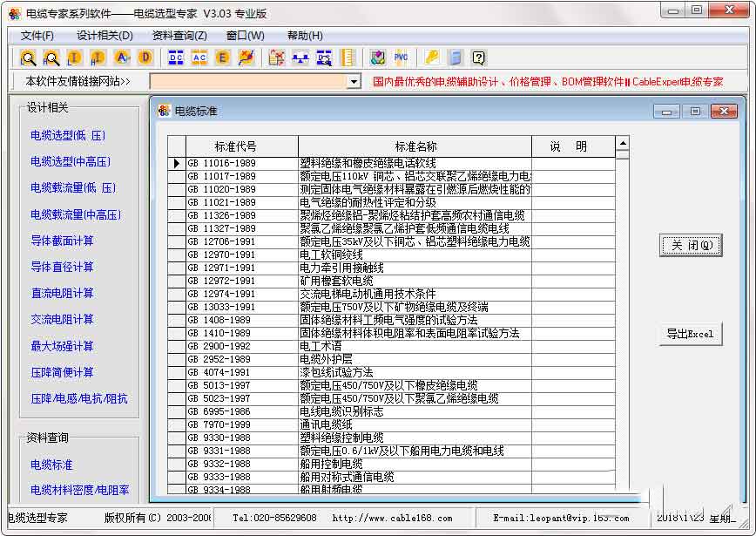Viewport: 756px width, 536px height.
Task: Select the 船用控制电缆 name cell
Action: 415,464
